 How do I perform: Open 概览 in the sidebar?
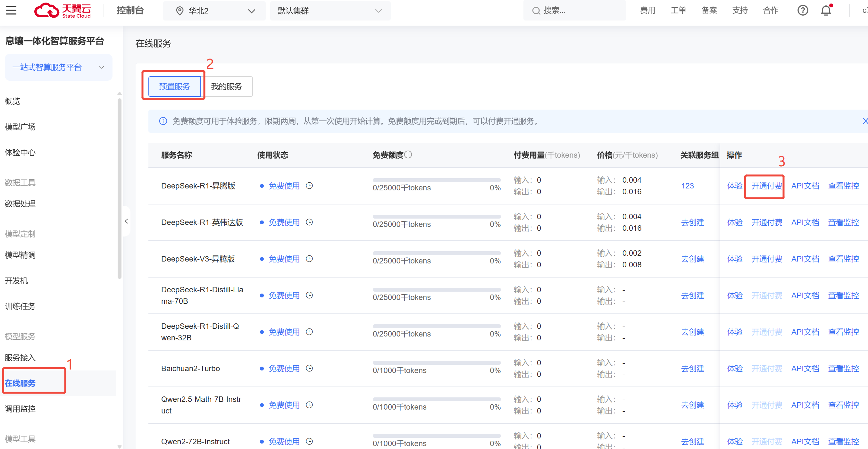[x=13, y=101]
